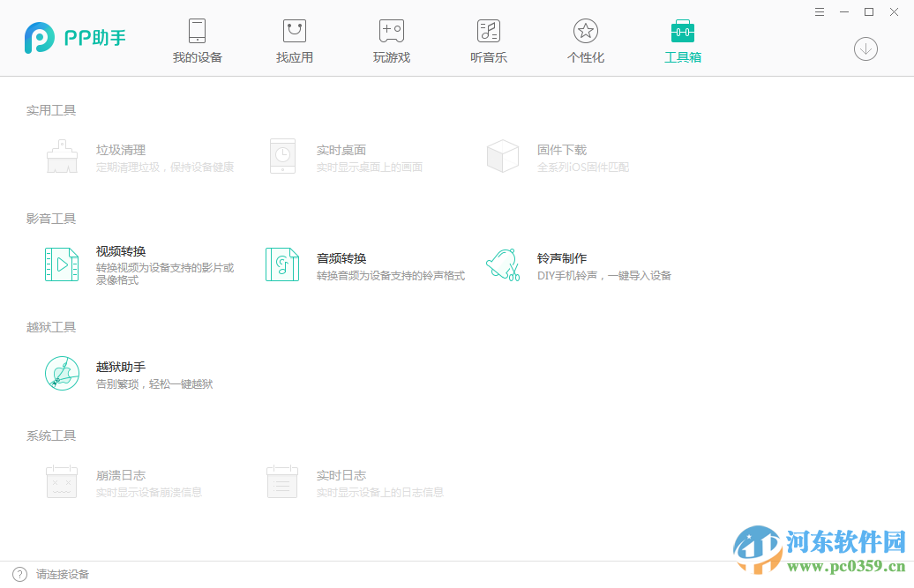Click the help question-mark icon in status bar
The width and height of the screenshot is (914, 588).
coord(19,574)
